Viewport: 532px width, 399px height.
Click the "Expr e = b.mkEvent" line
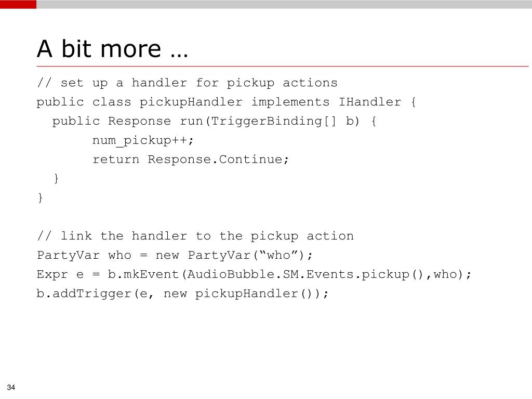(x=255, y=274)
